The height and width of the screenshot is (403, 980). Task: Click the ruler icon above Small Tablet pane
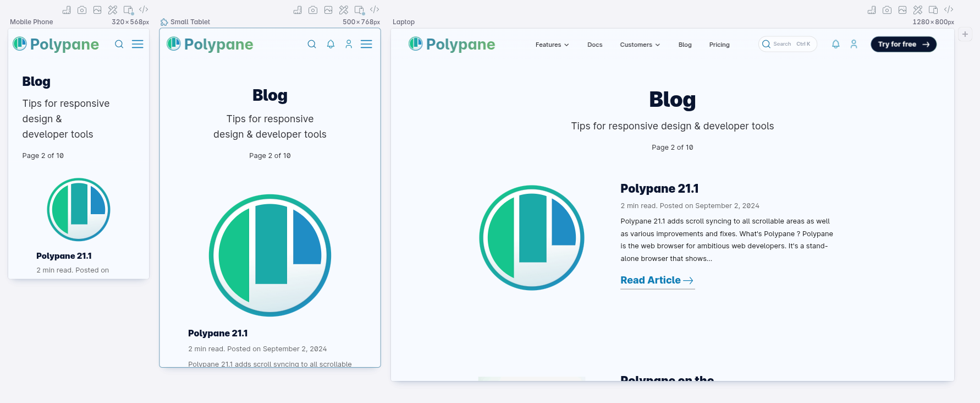[x=298, y=10]
